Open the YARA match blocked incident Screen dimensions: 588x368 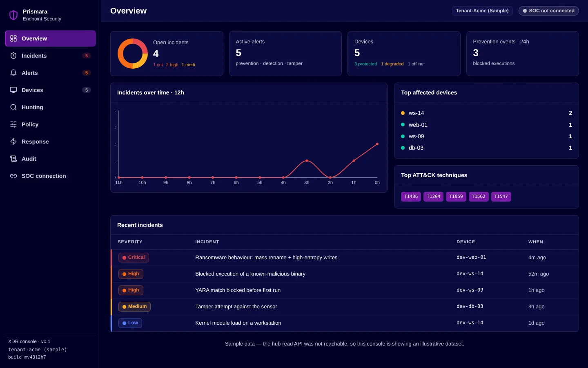point(345,290)
